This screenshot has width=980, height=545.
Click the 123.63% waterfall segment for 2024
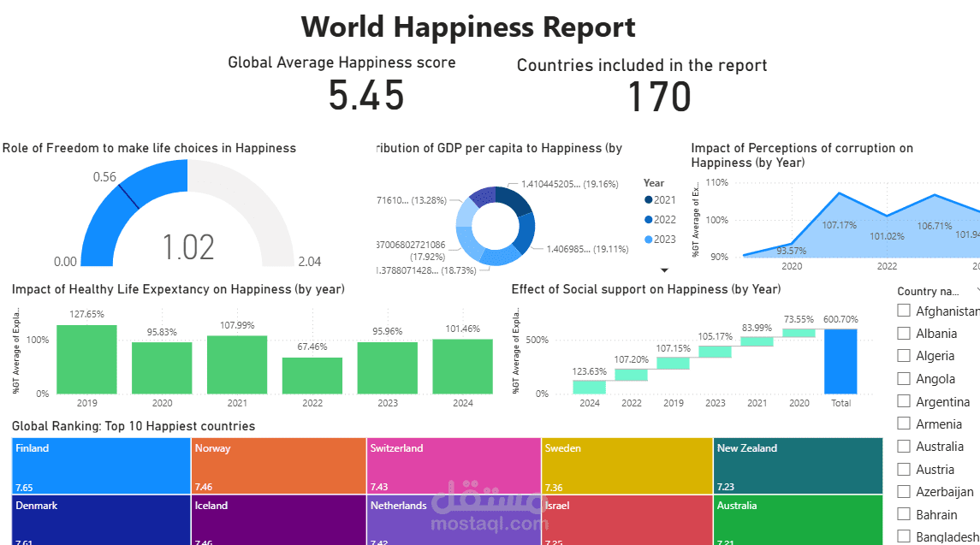coord(590,387)
